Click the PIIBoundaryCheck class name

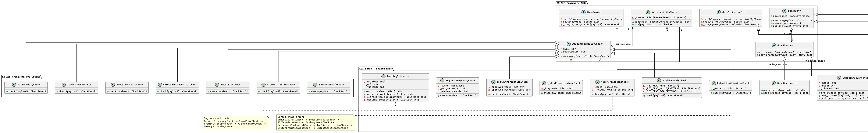point(29,85)
